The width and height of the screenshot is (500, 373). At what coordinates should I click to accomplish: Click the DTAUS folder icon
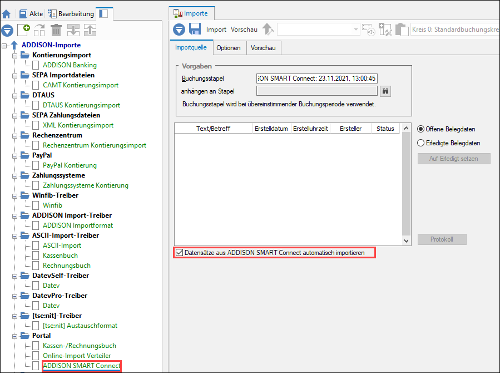click(x=25, y=95)
